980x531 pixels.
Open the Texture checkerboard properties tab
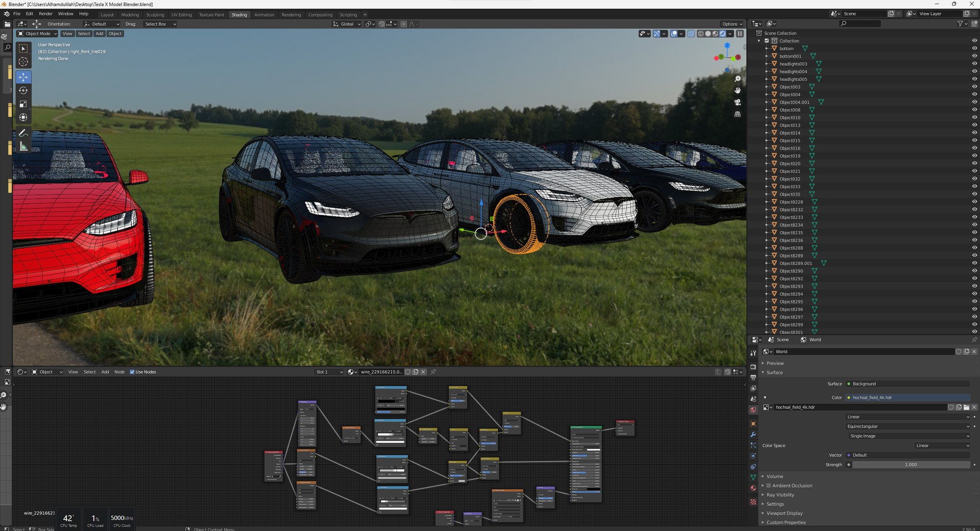[x=753, y=502]
